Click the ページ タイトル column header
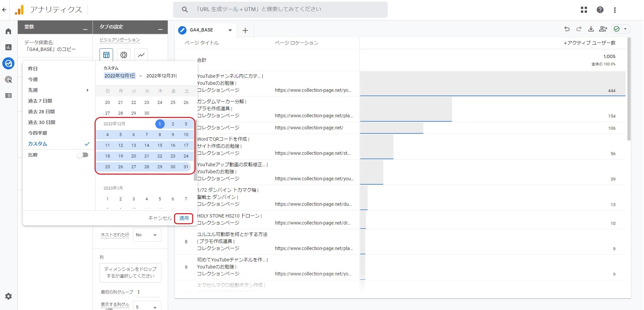Viewport: 644px width, 310px height. (x=202, y=43)
